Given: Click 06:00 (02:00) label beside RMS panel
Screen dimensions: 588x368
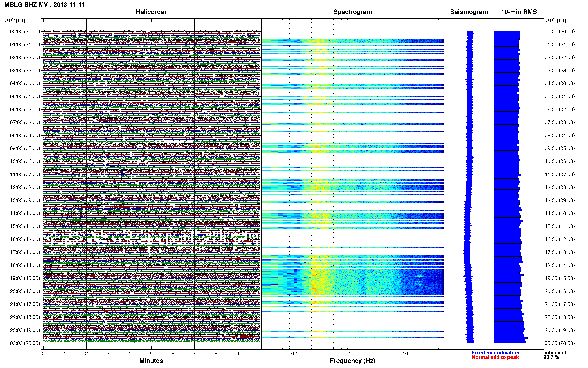Looking at the screenshot, I should pyautogui.click(x=560, y=110).
